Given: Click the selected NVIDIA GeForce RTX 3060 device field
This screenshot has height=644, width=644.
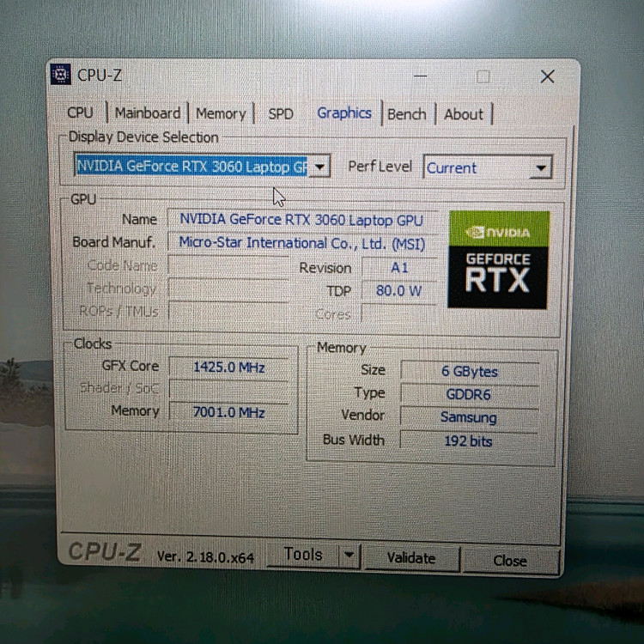Looking at the screenshot, I should pos(191,166).
